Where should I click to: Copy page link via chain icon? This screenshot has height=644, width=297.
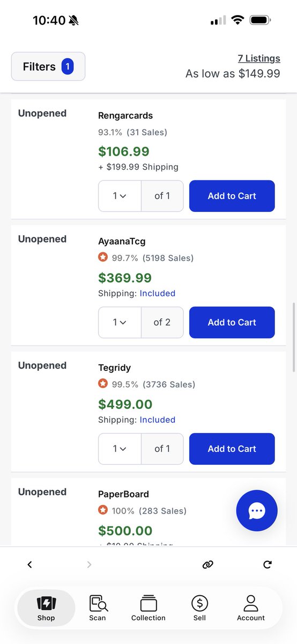point(208,564)
